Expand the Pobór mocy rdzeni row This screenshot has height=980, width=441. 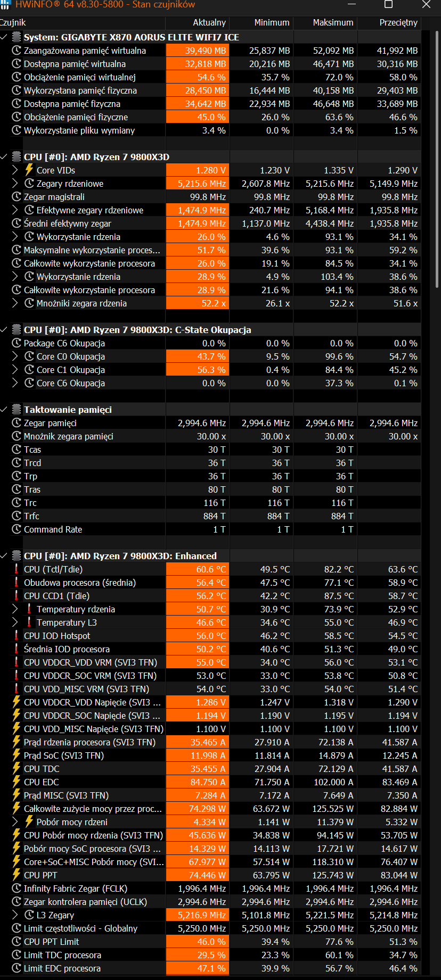[x=15, y=822]
